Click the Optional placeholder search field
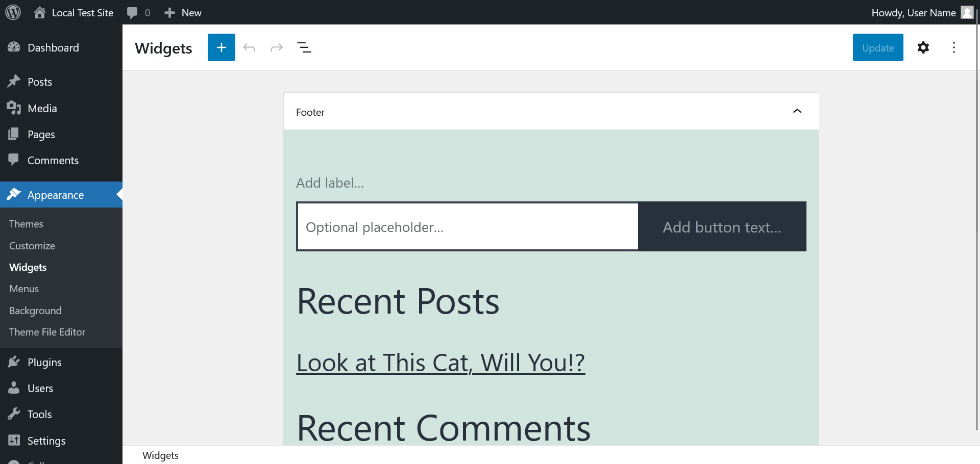The height and width of the screenshot is (464, 980). tap(467, 226)
